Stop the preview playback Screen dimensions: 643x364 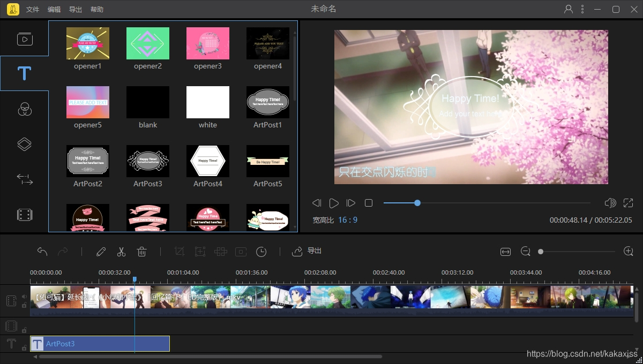point(369,203)
